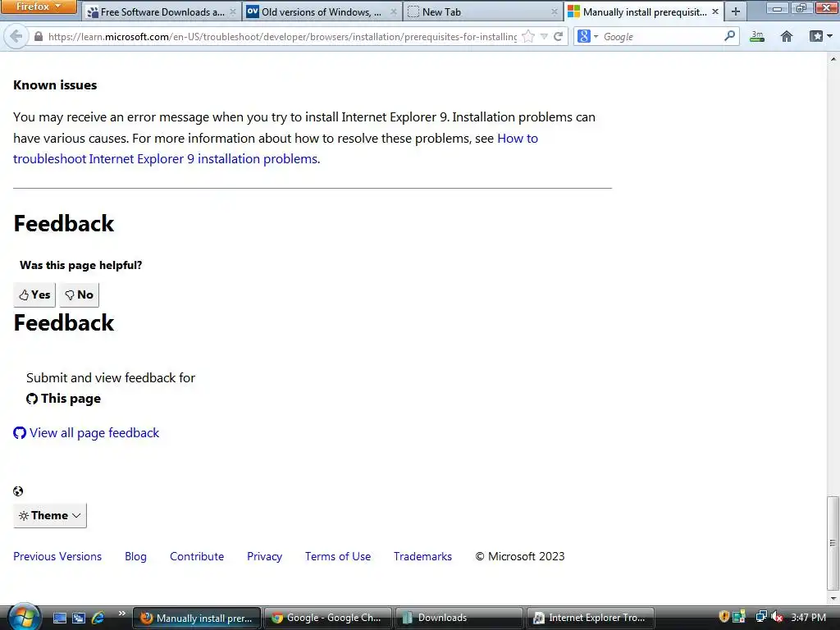
Task: Click the security shield tray icon
Action: point(724,617)
